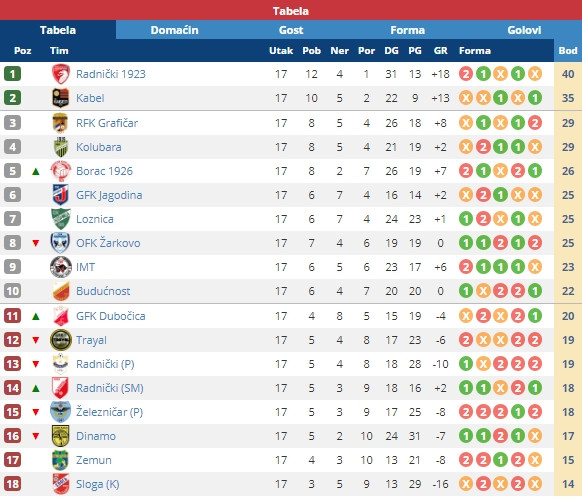The image size is (582, 498).
Task: Switch to the Domaćin tab
Action: [174, 30]
